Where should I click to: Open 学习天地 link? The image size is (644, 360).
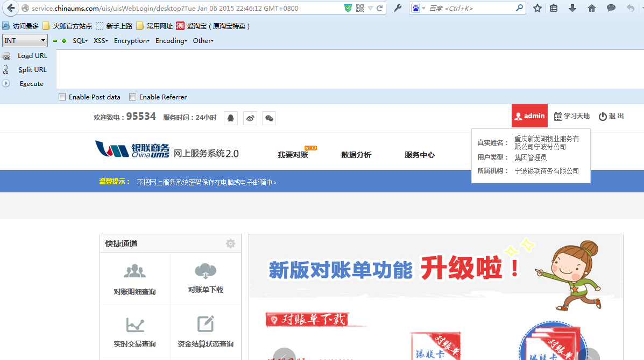[x=572, y=116]
